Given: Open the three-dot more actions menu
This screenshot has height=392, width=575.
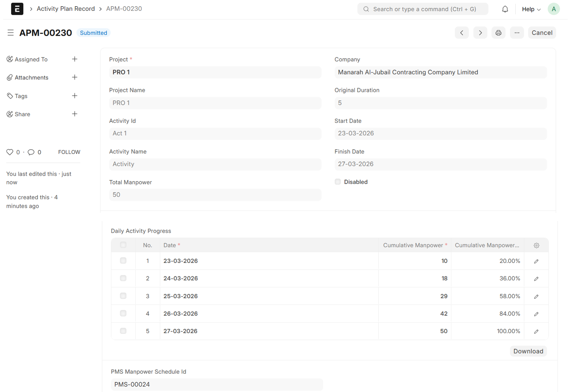Looking at the screenshot, I should point(517,33).
